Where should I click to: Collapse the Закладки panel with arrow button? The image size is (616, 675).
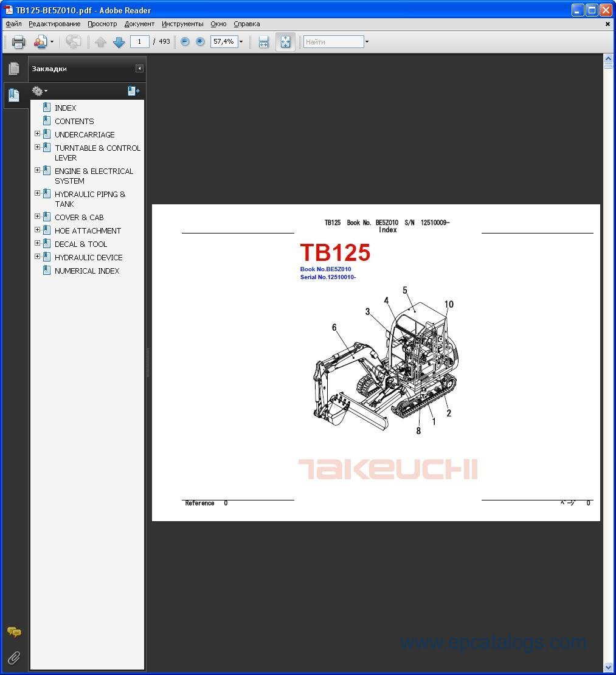[139, 69]
